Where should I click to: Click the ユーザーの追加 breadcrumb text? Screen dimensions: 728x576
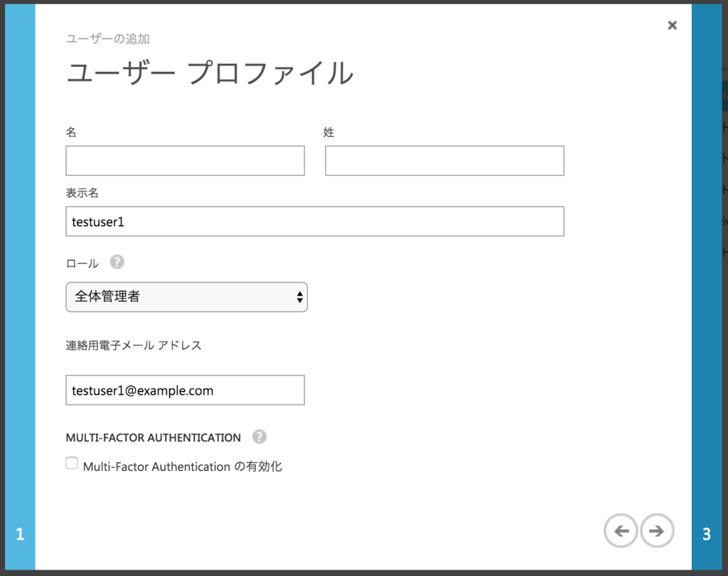point(108,39)
